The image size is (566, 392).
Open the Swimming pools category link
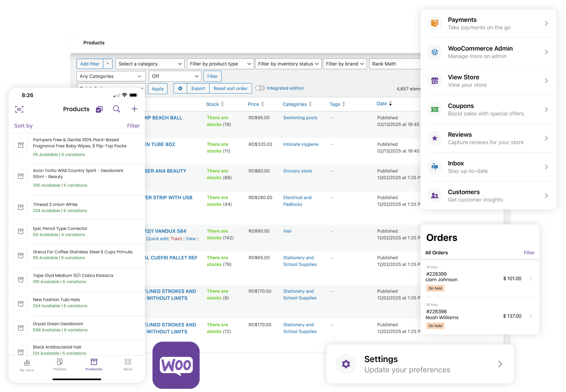(300, 118)
